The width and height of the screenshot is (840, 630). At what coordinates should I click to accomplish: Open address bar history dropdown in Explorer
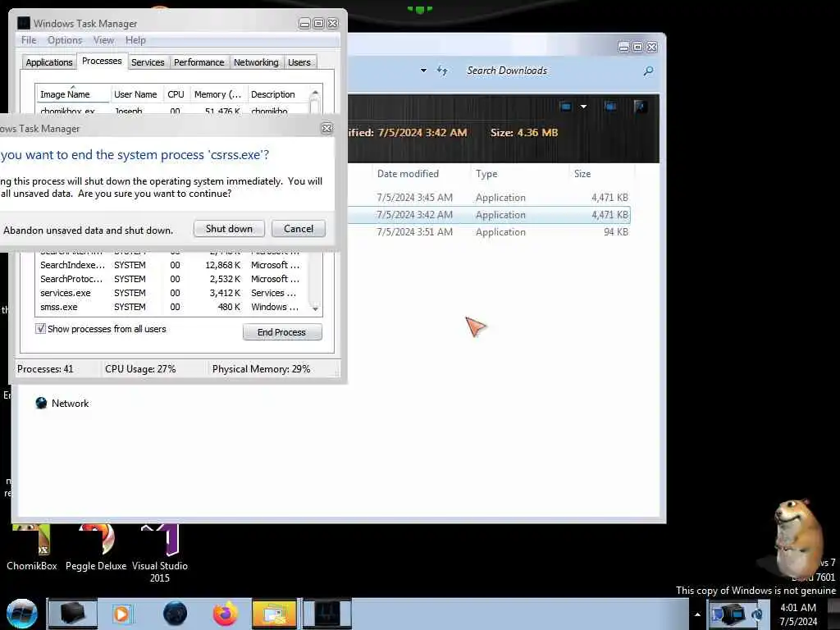[423, 71]
